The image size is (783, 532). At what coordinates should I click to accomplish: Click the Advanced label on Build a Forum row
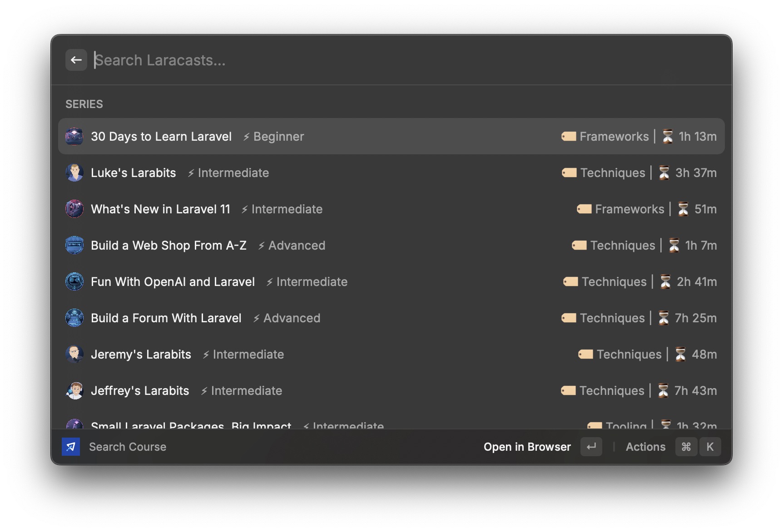click(292, 318)
